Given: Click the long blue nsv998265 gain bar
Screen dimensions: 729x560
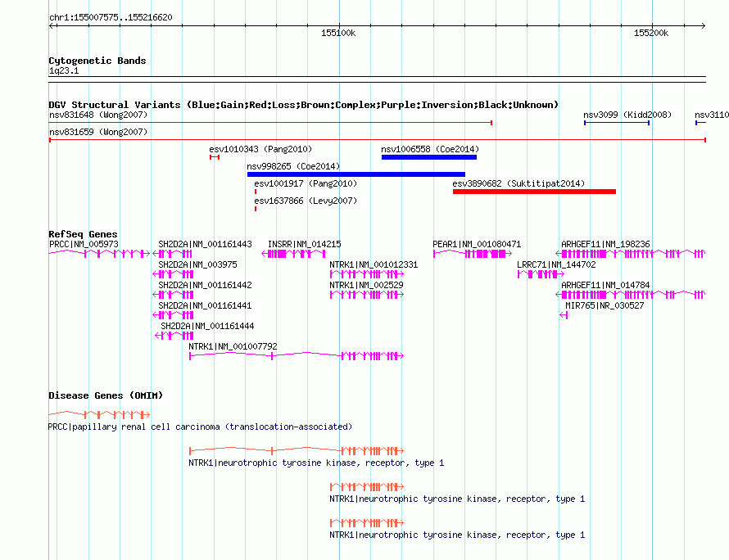Looking at the screenshot, I should tap(356, 174).
